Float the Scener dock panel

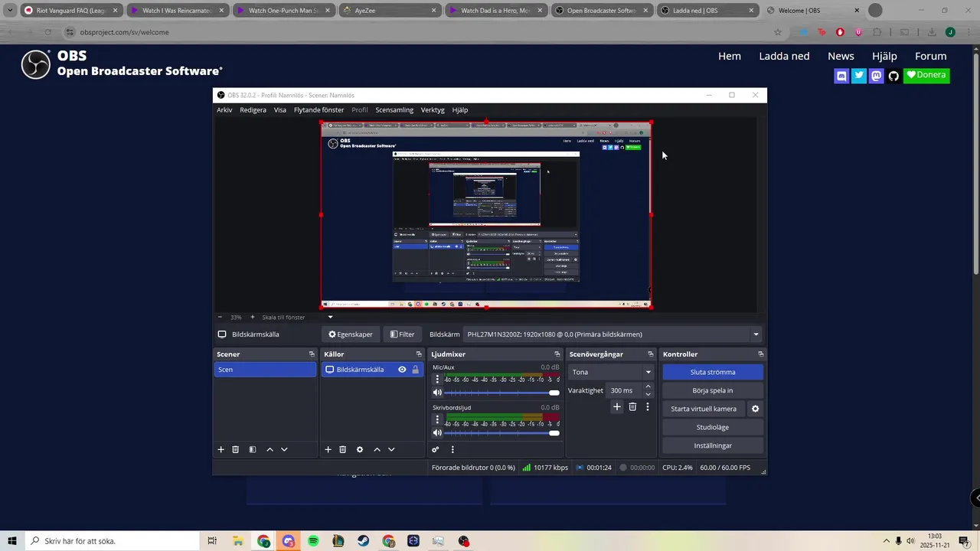(x=312, y=354)
